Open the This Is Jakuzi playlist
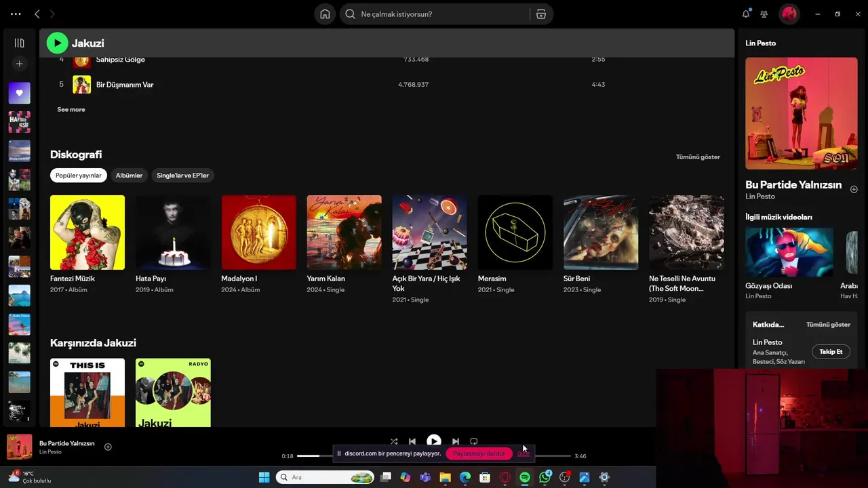This screenshot has width=868, height=488. point(87,392)
